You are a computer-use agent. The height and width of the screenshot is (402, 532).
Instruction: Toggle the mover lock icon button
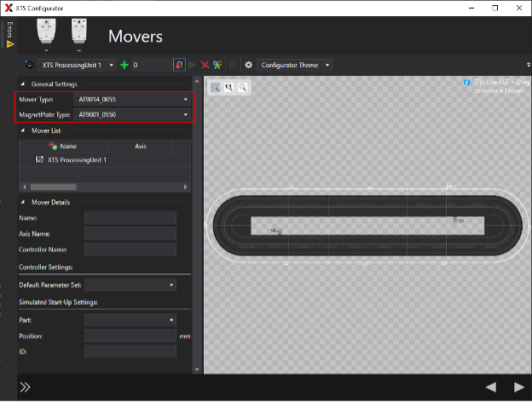[179, 65]
